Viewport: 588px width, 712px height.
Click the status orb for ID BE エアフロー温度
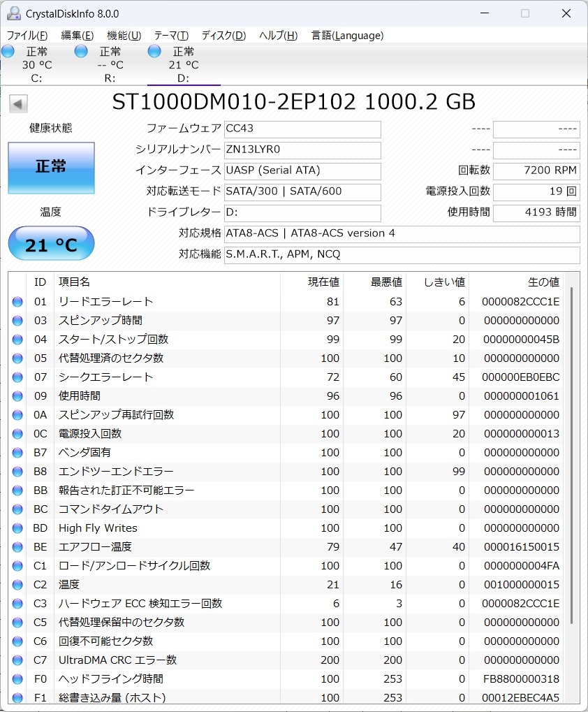pyautogui.click(x=17, y=546)
